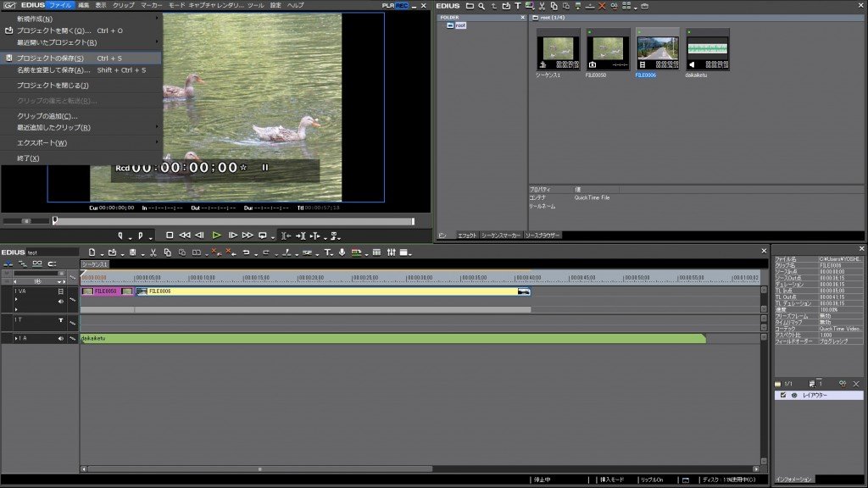Click the preview position scrub bar
This screenshot has height=488, width=868.
click(x=234, y=221)
